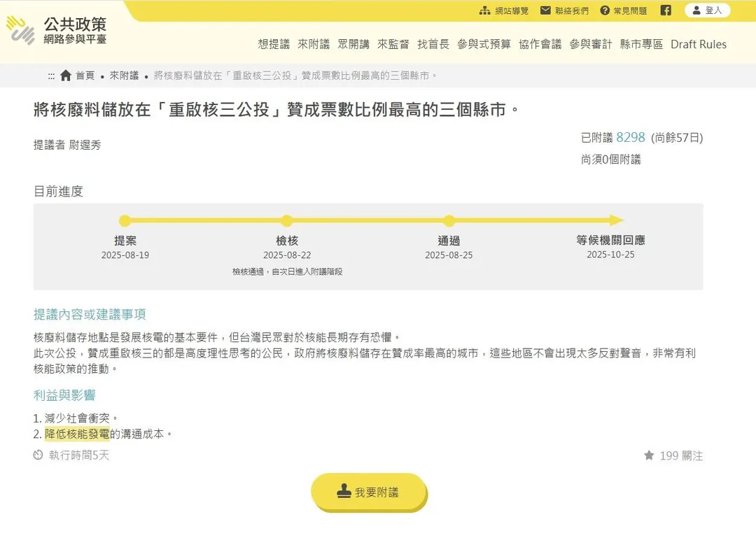Click the 執行時間5天 text
This screenshot has height=554, width=756.
click(79, 455)
